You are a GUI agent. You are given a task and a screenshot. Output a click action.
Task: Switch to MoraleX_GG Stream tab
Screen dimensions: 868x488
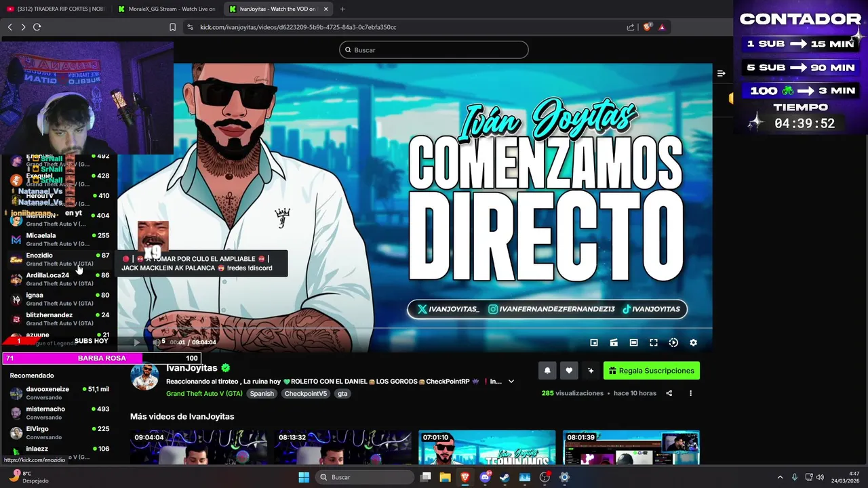pyautogui.click(x=167, y=9)
